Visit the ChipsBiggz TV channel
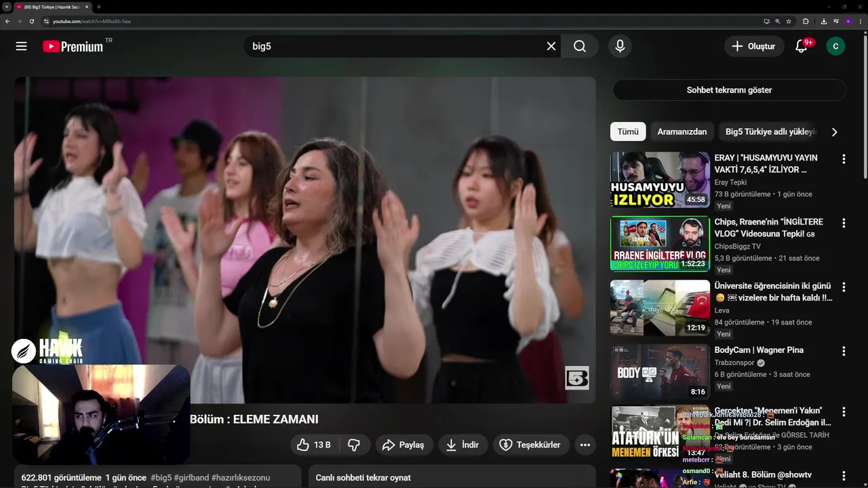The image size is (868, 488). pyautogui.click(x=737, y=247)
